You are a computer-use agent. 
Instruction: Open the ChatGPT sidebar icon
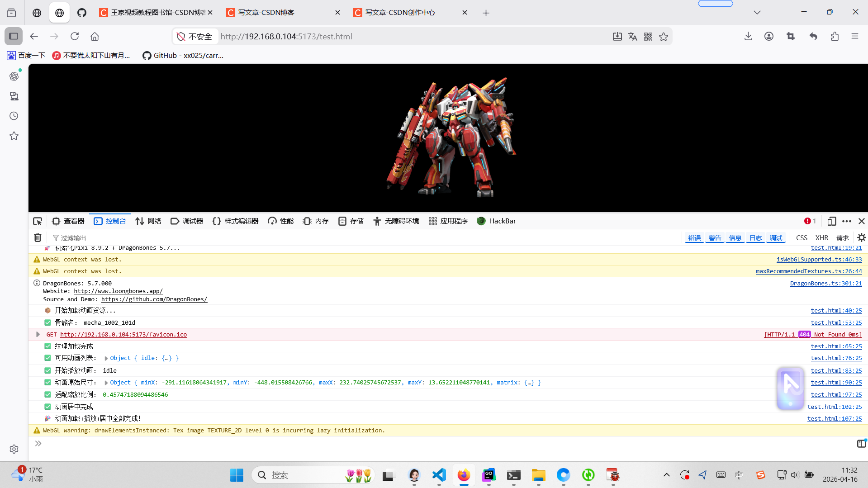tap(14, 76)
